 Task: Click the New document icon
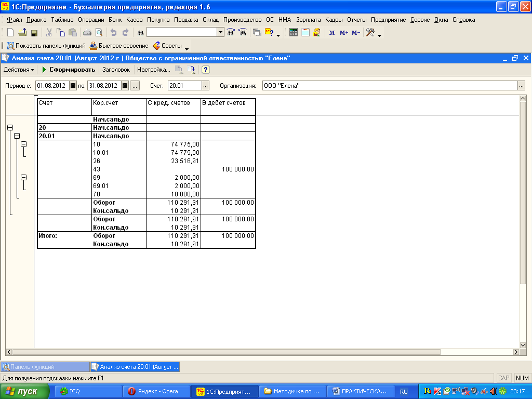tap(10, 33)
